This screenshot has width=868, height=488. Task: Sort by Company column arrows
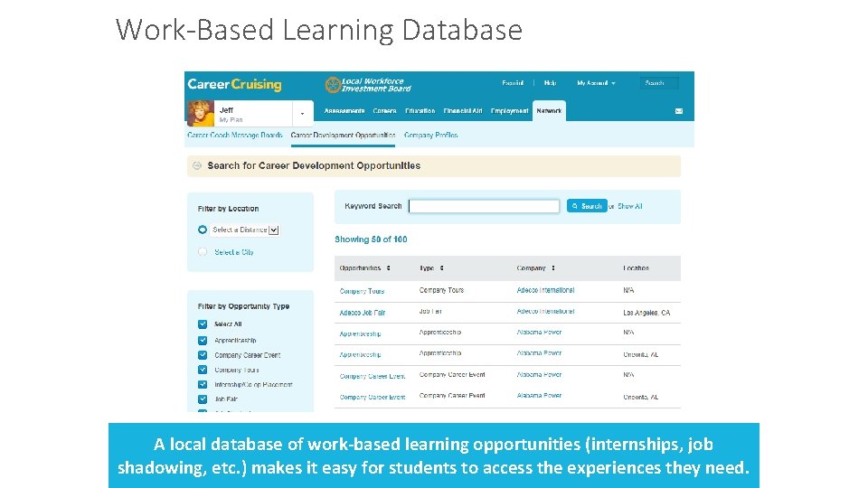point(553,267)
